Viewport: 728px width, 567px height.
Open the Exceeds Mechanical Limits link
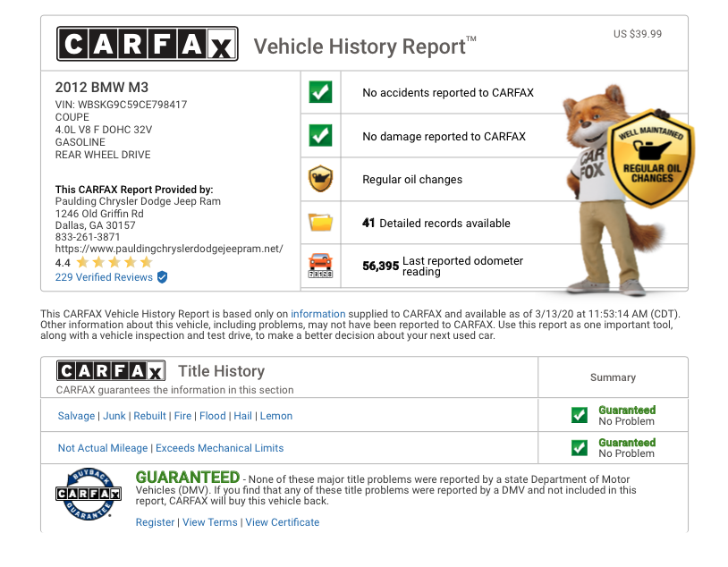220,448
